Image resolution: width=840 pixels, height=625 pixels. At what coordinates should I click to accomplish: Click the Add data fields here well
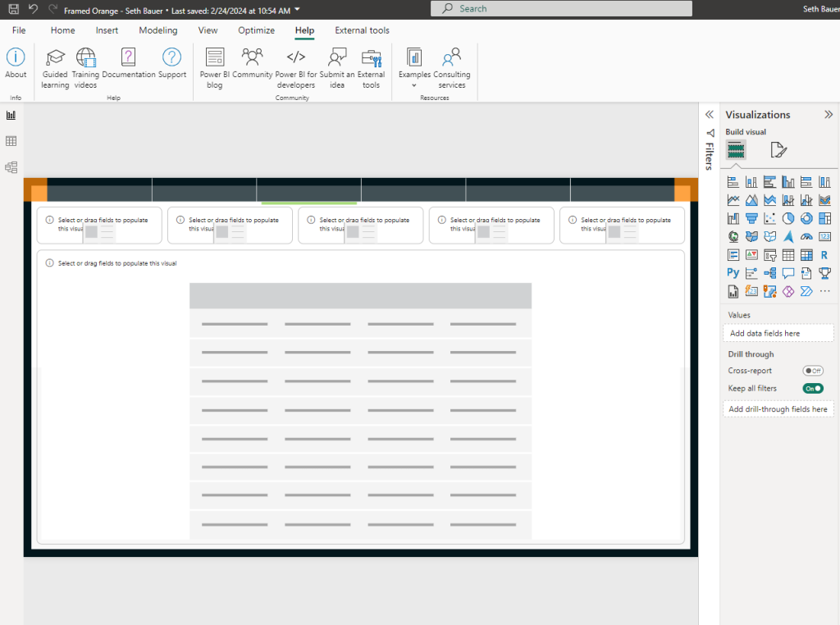(778, 333)
